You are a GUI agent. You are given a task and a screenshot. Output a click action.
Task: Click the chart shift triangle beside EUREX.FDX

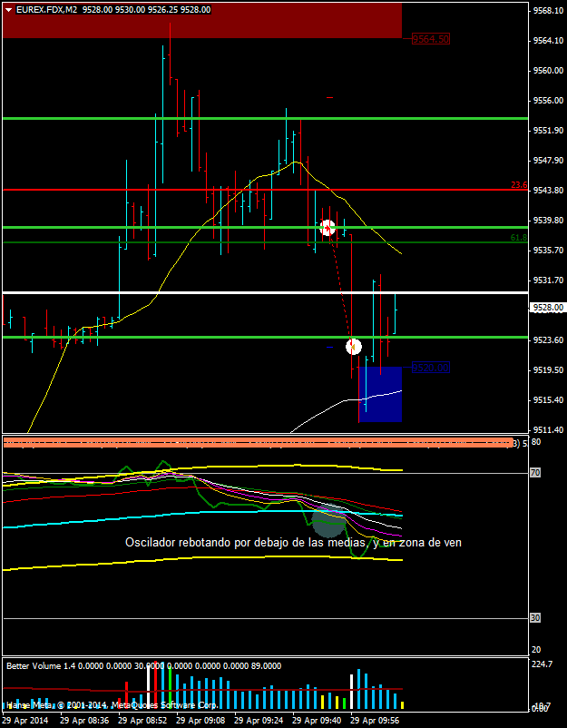[9, 9]
